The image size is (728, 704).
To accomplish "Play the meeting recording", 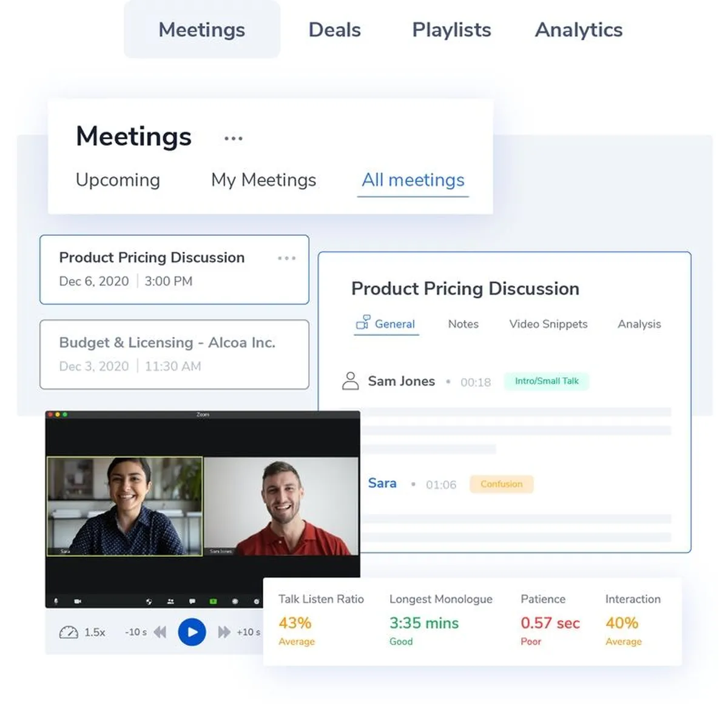I will 192,632.
